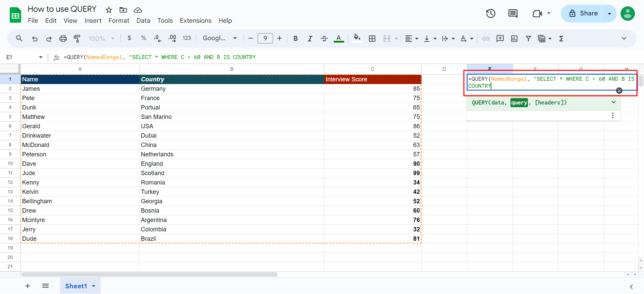Screen dimensions: 644x294
Task: Open the Format menu
Action: click(119, 21)
